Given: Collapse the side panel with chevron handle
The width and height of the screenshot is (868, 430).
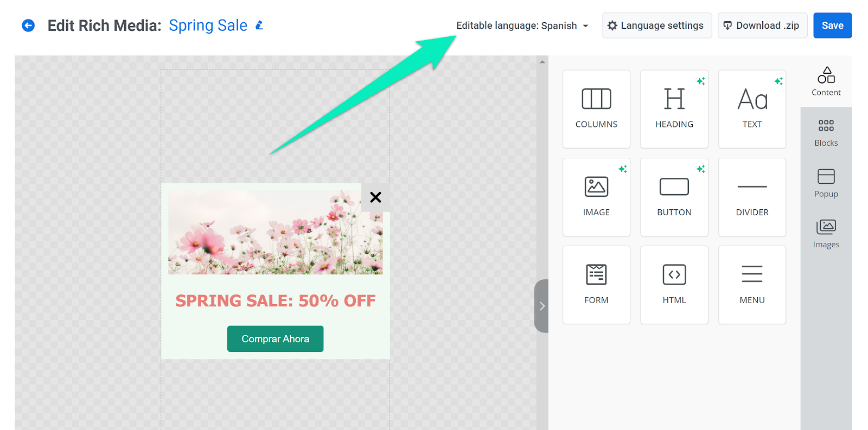Looking at the screenshot, I should pyautogui.click(x=541, y=306).
